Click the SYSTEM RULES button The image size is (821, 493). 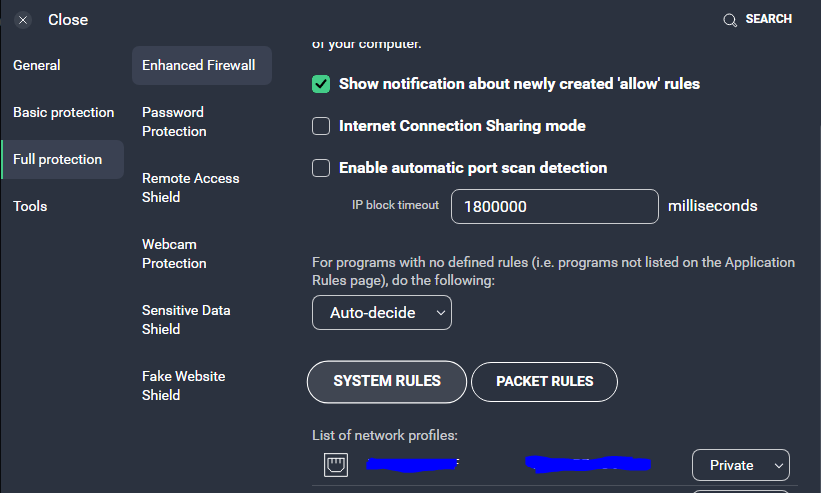click(386, 382)
